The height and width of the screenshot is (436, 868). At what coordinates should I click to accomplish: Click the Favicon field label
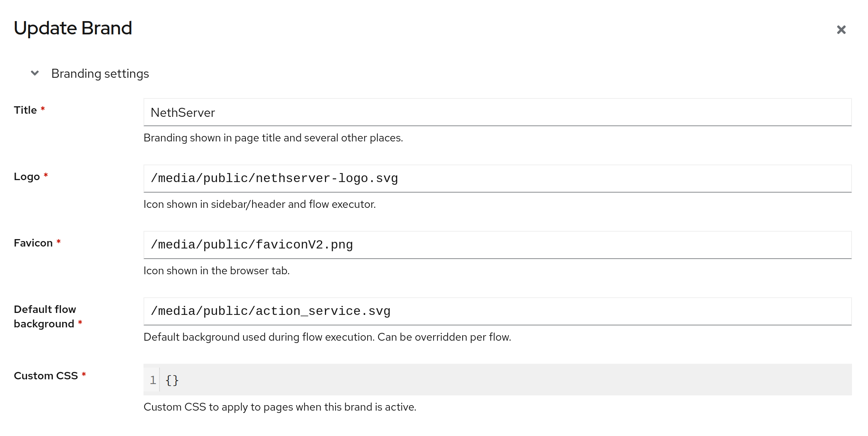click(33, 243)
